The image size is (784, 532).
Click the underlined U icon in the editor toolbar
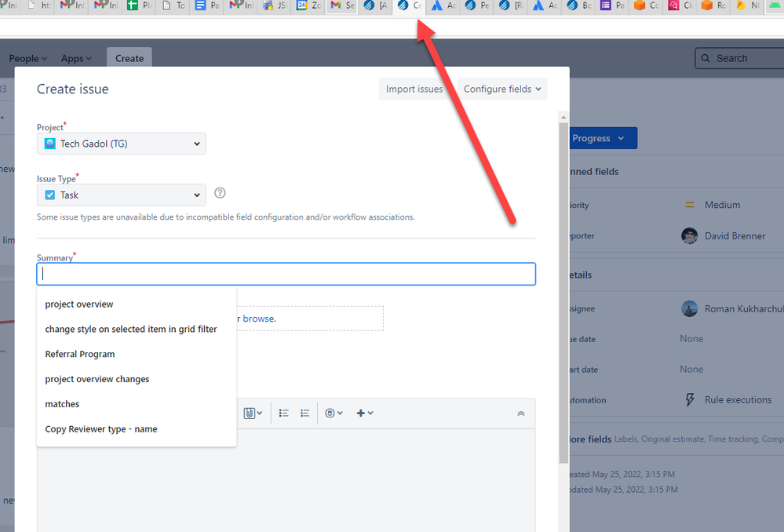click(249, 413)
